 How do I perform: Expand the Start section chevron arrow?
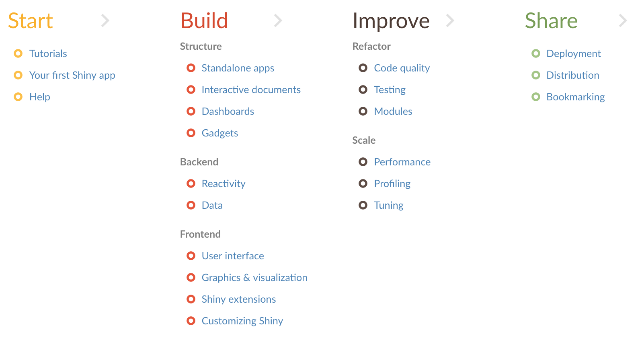pyautogui.click(x=105, y=20)
